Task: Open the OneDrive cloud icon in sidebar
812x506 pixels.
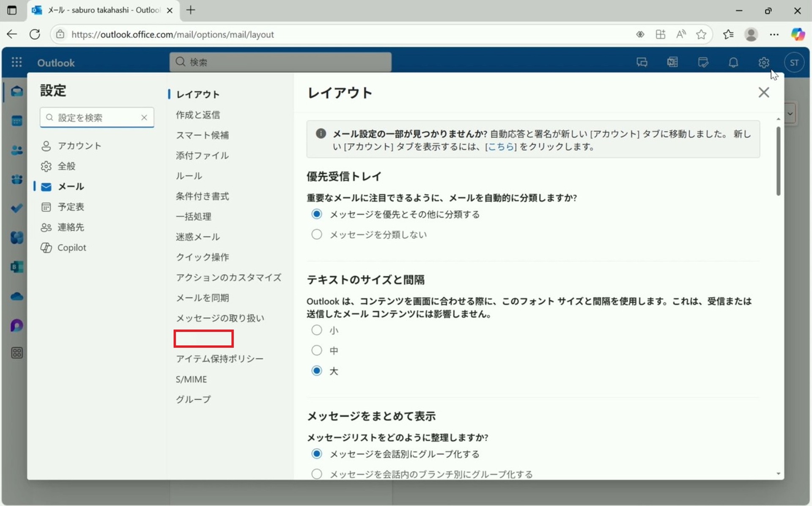Action: click(16, 296)
